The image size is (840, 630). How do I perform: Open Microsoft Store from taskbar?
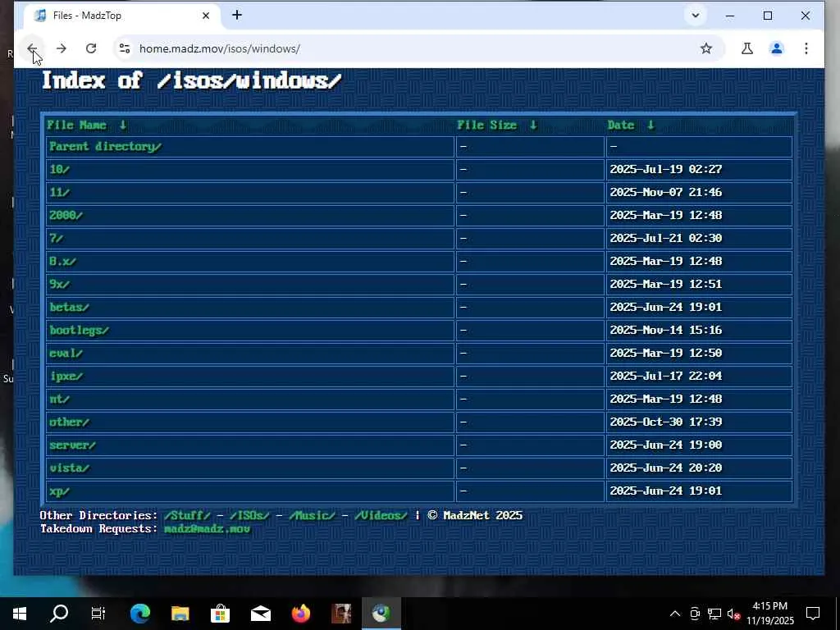[x=220, y=614]
